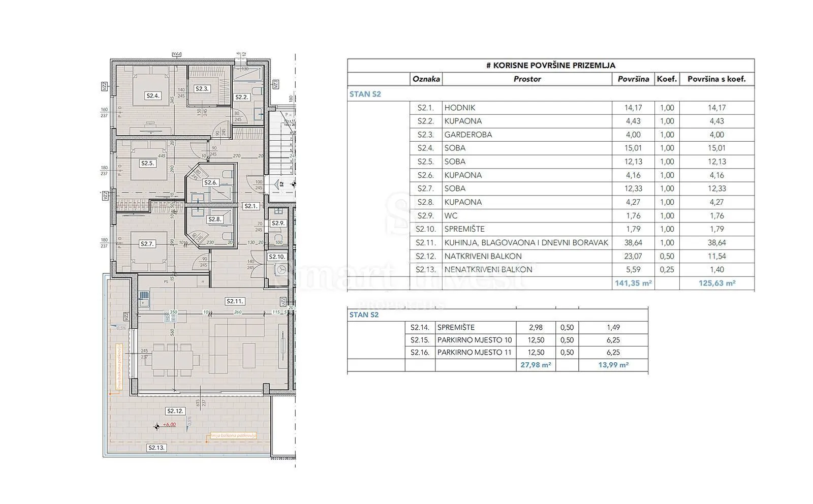Screen dimensions: 813x504
Task: Click room label 'S2.6.' on the floor plan
Action: coord(210,182)
